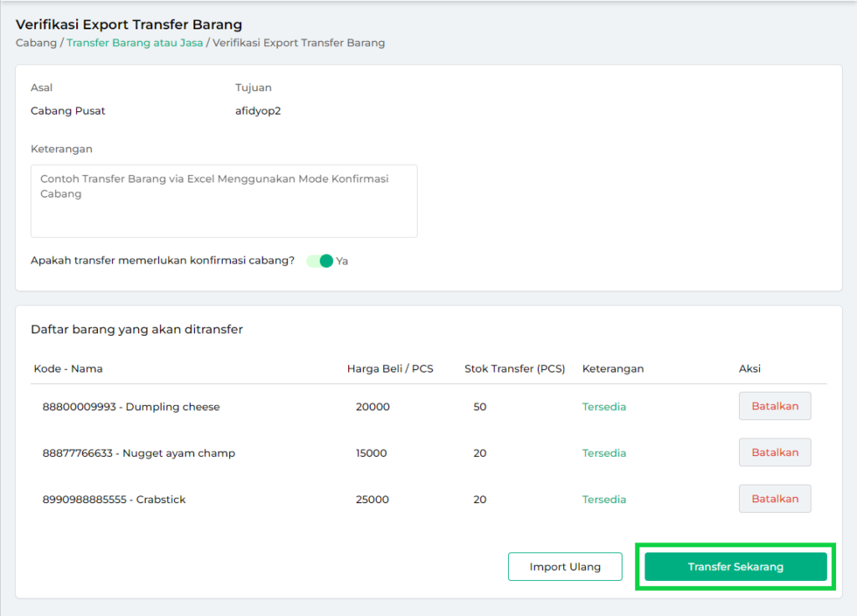Click the Import Ulang button
Image resolution: width=857 pixels, height=616 pixels.
(565, 567)
